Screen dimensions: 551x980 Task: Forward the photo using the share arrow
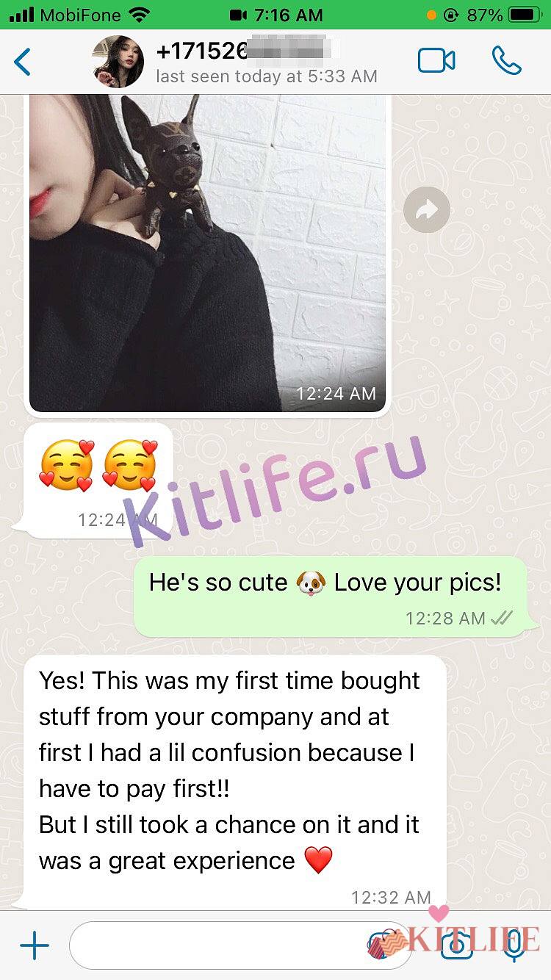click(427, 210)
